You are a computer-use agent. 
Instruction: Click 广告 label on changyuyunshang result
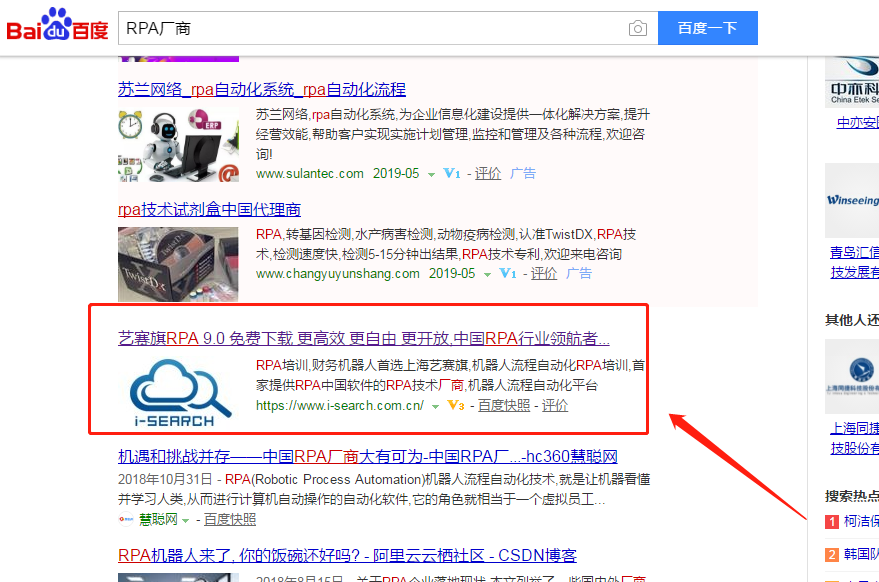[579, 274]
